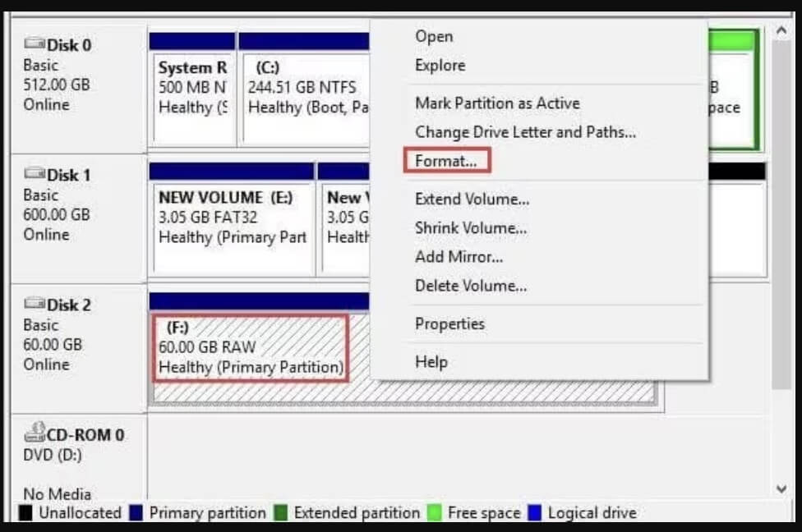The height and width of the screenshot is (532, 802).
Task: Click the scrollbar up arrow
Action: click(x=781, y=34)
